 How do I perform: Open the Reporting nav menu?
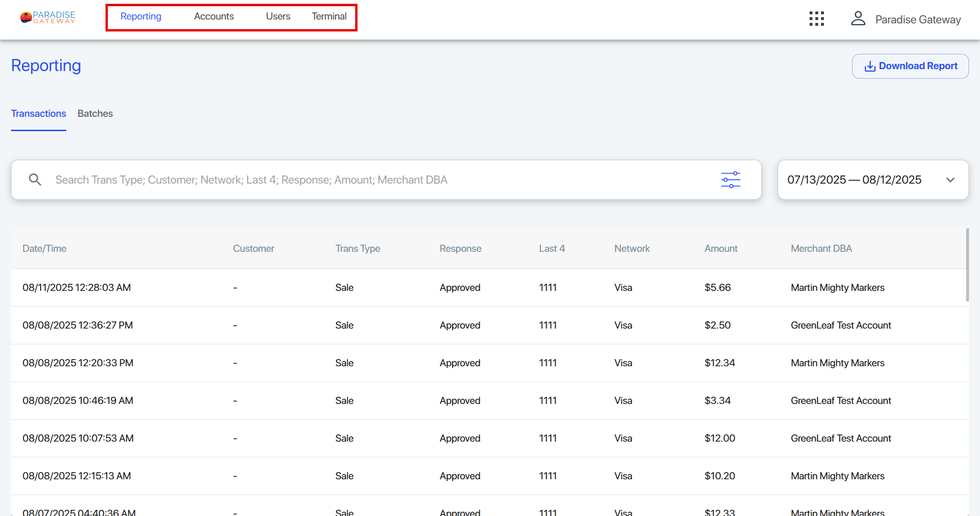click(141, 16)
